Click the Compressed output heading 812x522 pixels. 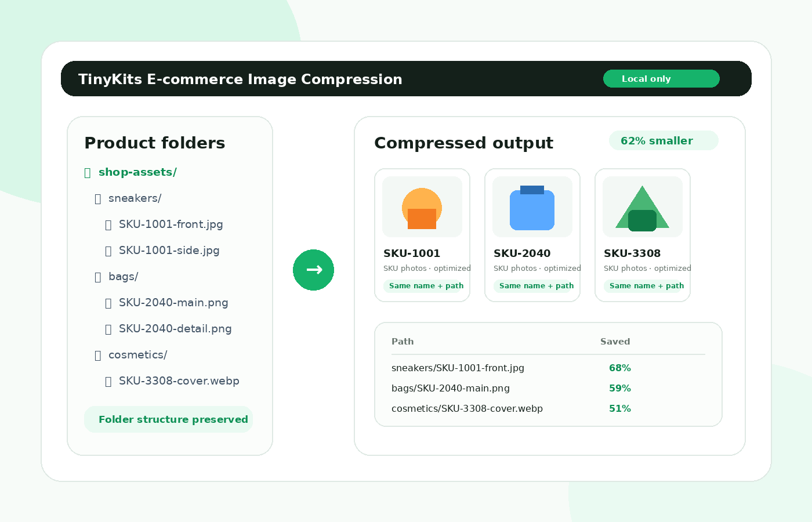464,143
